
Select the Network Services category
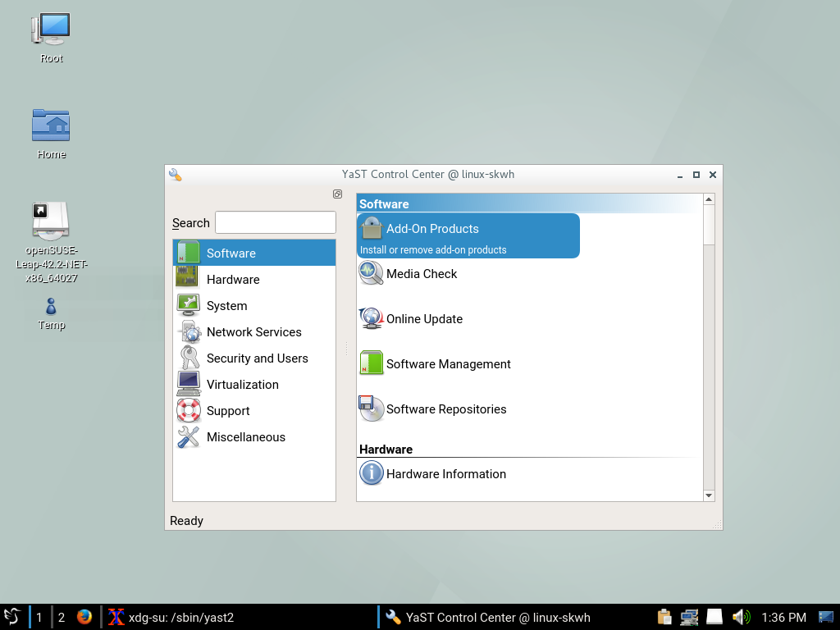[x=253, y=332]
